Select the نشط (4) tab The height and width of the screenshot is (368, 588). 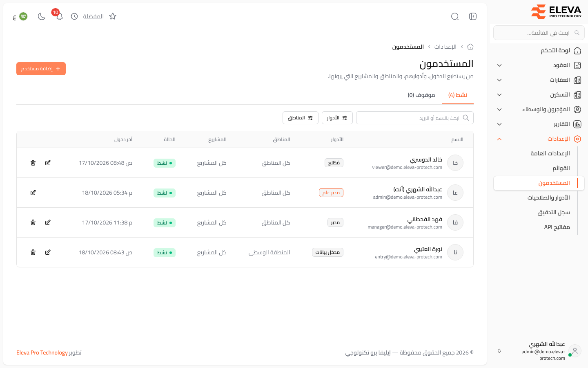pyautogui.click(x=458, y=95)
